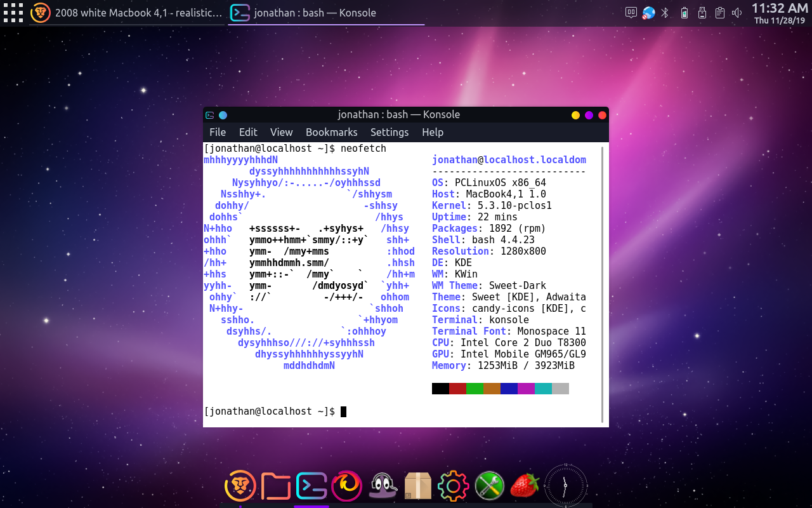Click the 'WM Theme: Sweet-Dark' line

[489, 286]
